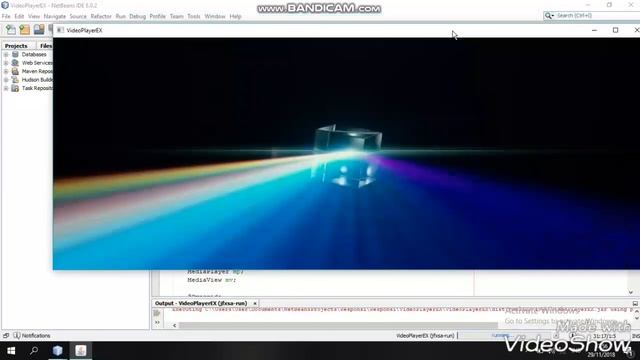Open the Team menu
This screenshot has height=360, width=640.
(177, 16)
